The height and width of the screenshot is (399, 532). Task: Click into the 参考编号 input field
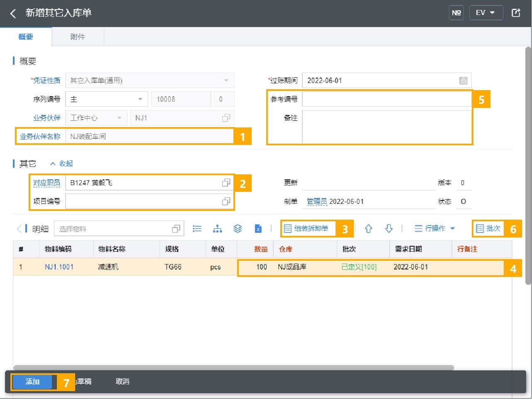386,99
